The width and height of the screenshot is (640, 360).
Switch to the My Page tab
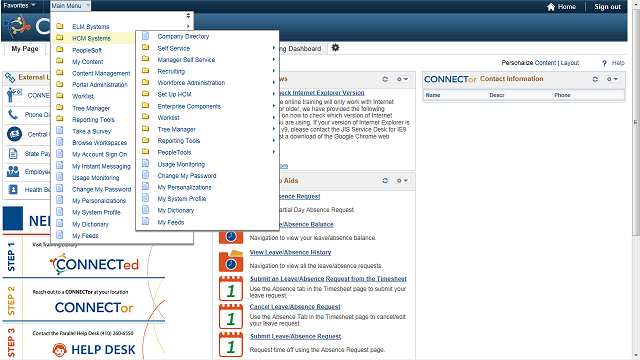25,49
